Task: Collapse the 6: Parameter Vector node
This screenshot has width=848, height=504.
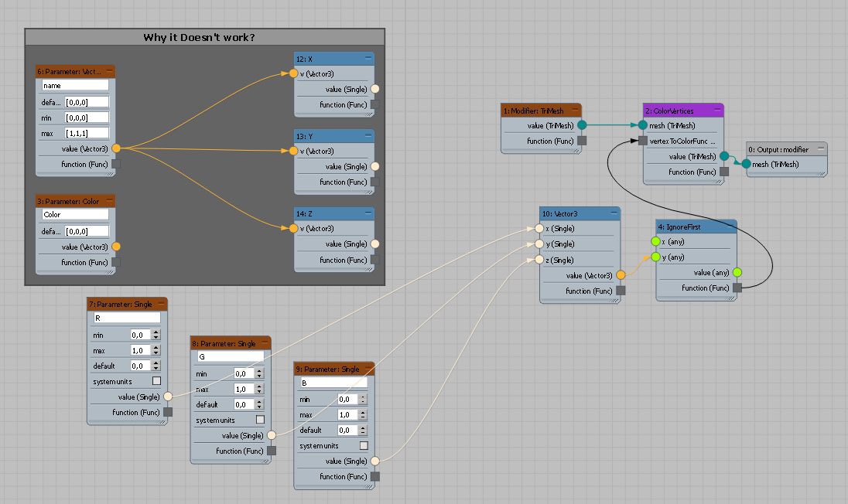Action: click(110, 71)
